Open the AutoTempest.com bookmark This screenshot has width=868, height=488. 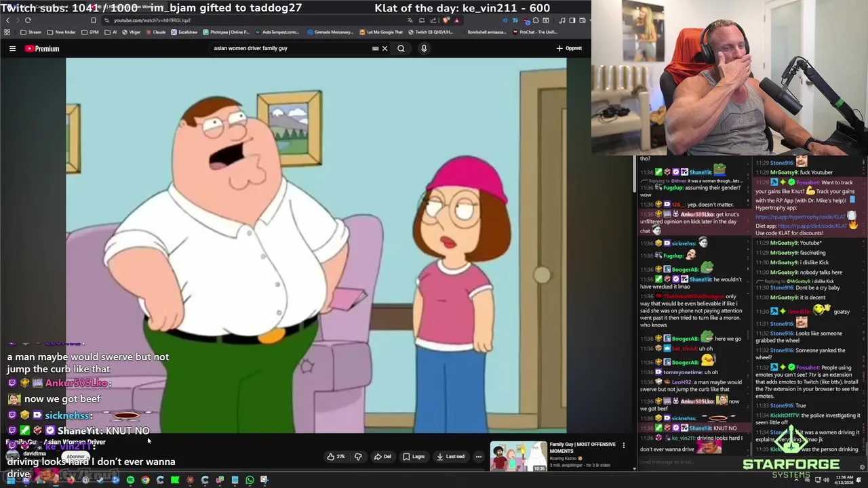278,32
